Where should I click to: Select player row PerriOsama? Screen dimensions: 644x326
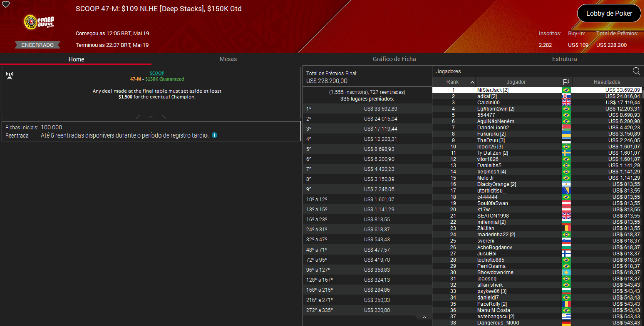click(x=537, y=266)
